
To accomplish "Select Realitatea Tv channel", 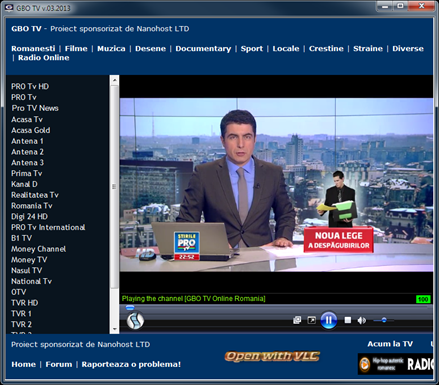I will coord(35,195).
